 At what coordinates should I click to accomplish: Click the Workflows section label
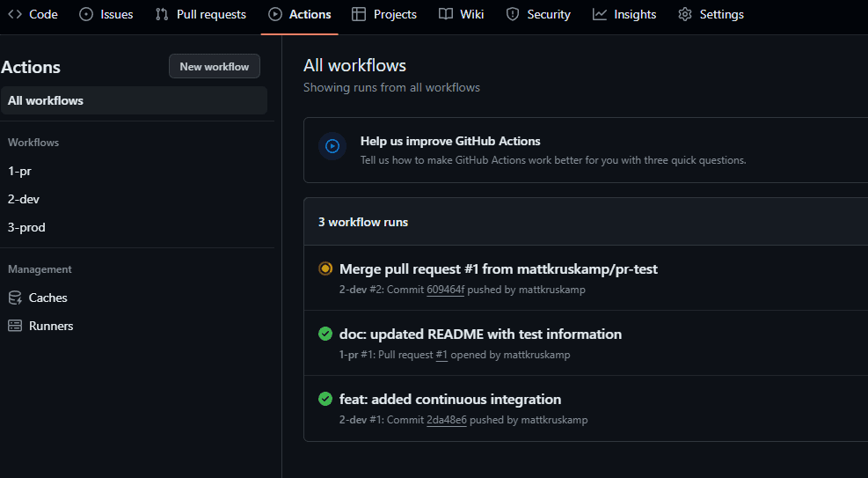(x=33, y=143)
